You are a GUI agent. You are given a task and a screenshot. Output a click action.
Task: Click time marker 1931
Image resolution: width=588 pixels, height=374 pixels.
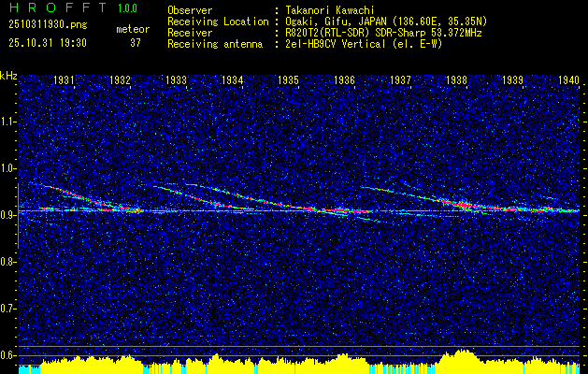coord(64,79)
